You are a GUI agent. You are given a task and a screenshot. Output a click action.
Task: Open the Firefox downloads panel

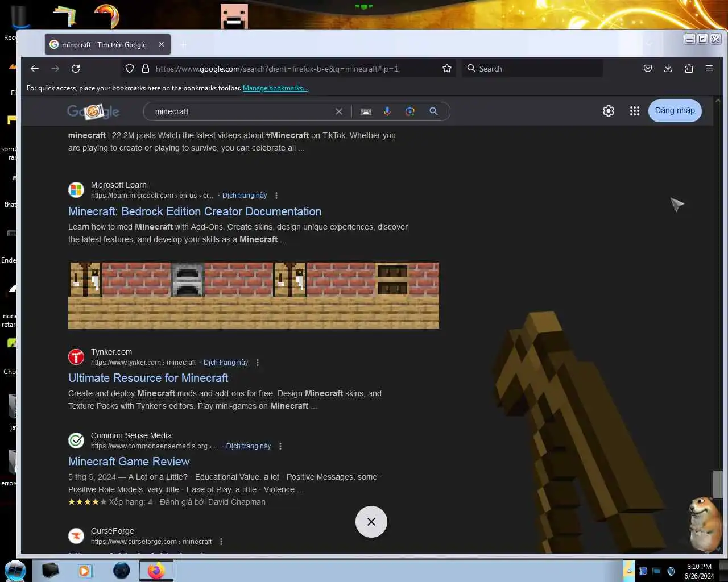[x=668, y=69]
